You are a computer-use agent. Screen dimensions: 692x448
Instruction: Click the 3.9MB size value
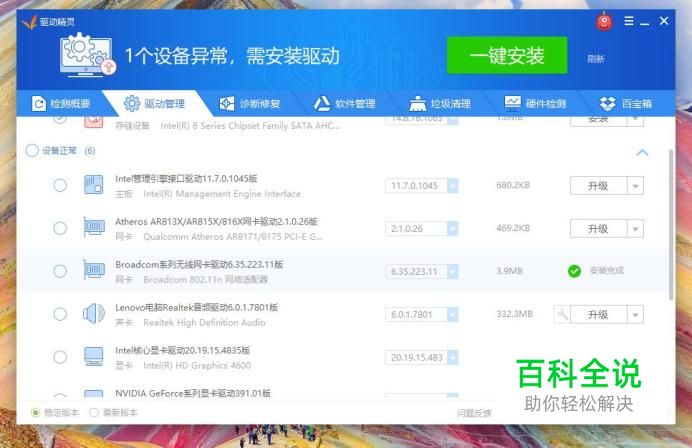click(509, 271)
